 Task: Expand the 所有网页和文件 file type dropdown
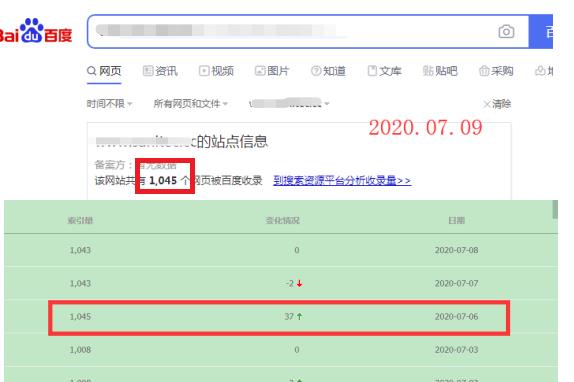click(x=190, y=104)
